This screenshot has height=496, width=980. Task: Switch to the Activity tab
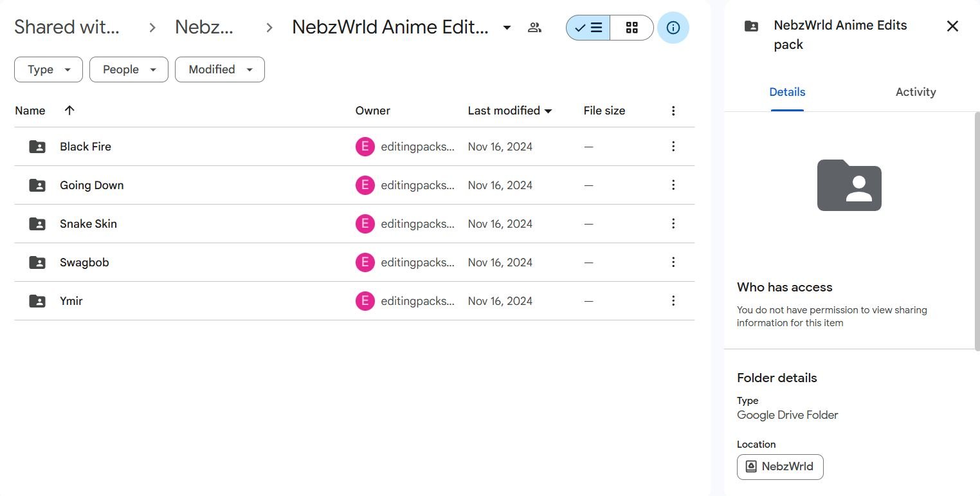(915, 92)
